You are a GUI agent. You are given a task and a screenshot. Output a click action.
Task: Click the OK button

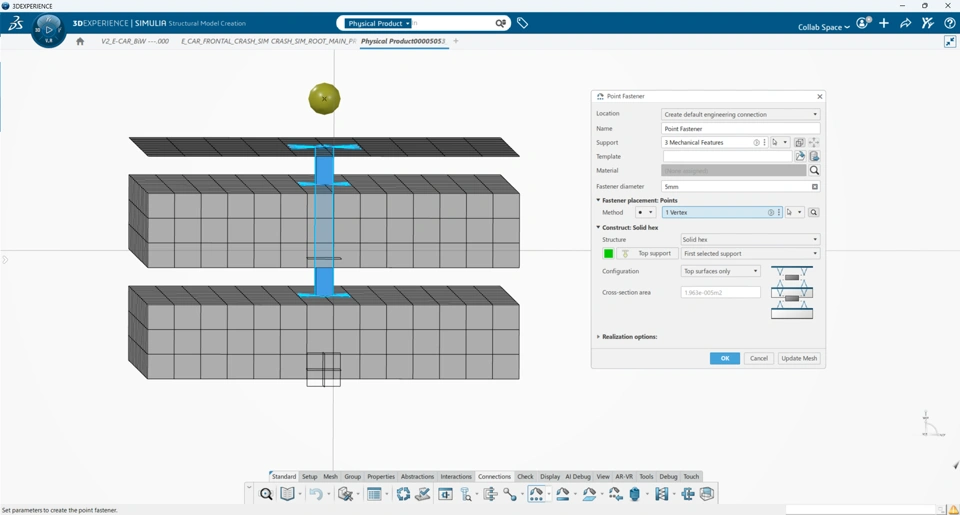(725, 359)
